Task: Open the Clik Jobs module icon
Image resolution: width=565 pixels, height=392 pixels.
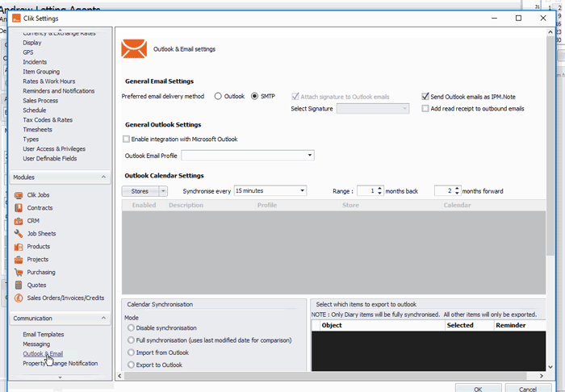Action: 19,195
